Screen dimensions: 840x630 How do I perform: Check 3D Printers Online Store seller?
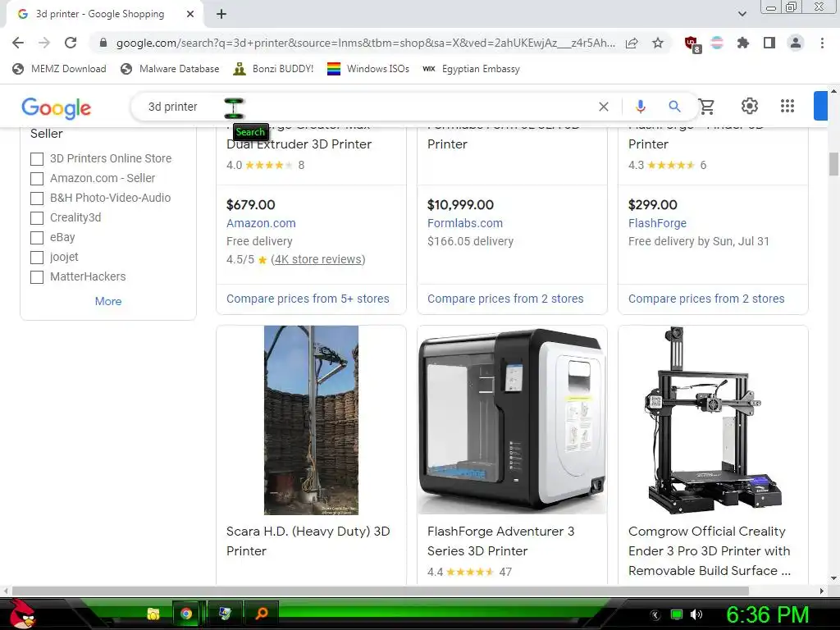[37, 159]
